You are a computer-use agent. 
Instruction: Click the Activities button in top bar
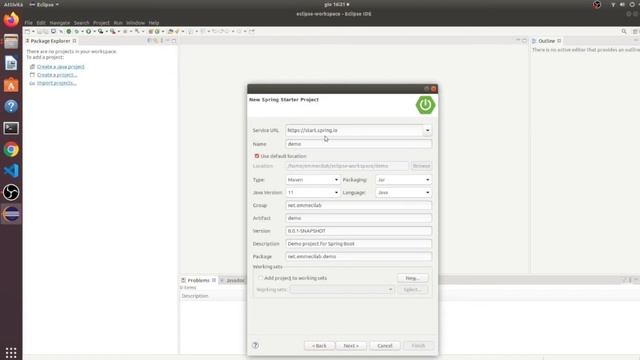[x=13, y=4]
